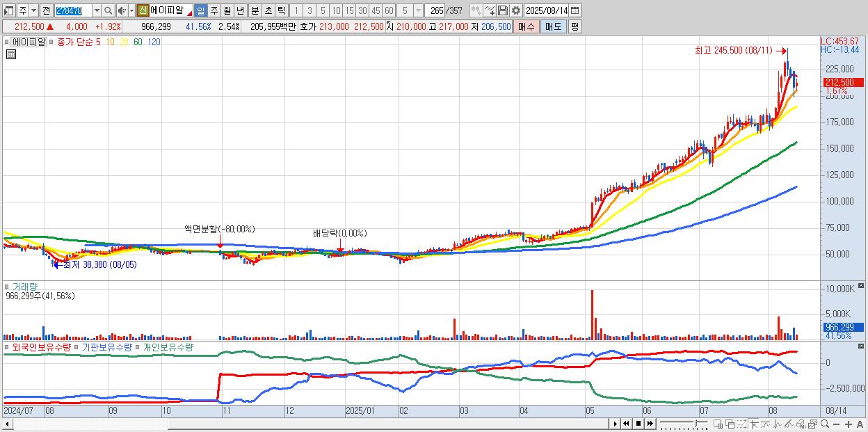Image resolution: width=868 pixels, height=432 pixels.
Task: Switch to the 분 minute chart
Action: coord(255,10)
